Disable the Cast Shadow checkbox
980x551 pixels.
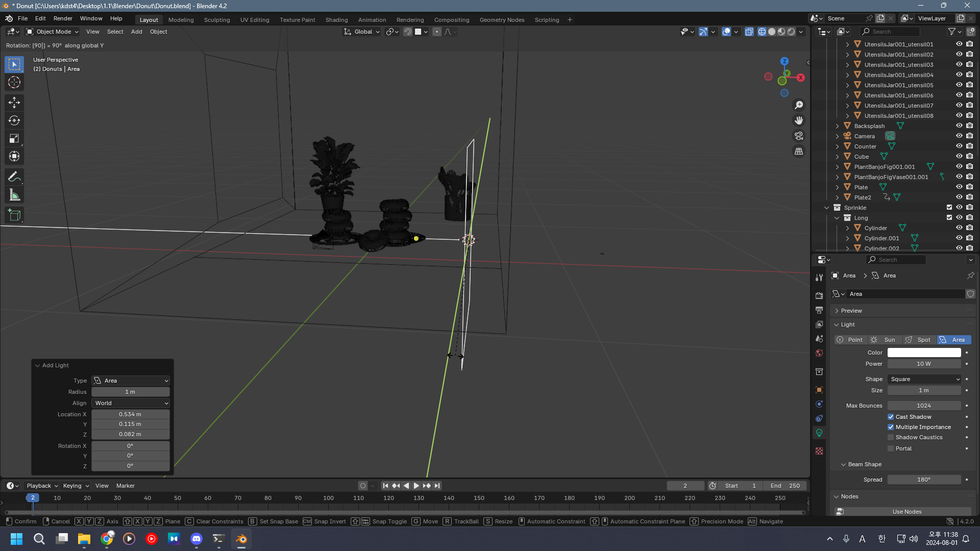click(x=891, y=417)
